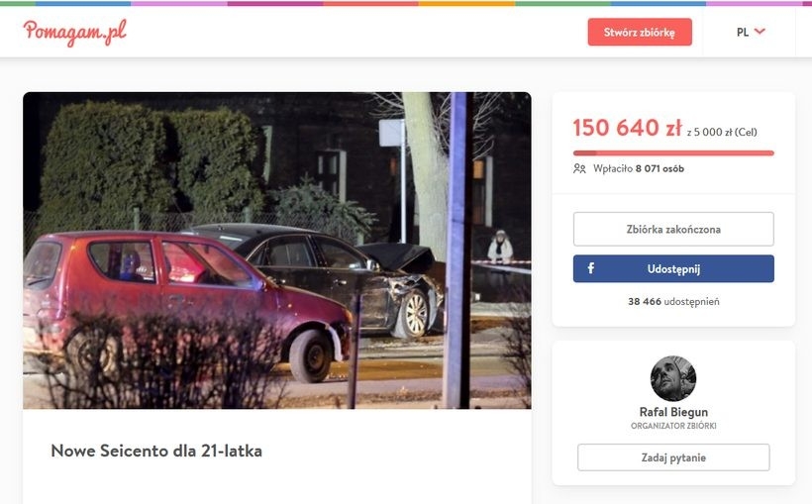
Task: Click the donors people icon
Action: point(579,169)
